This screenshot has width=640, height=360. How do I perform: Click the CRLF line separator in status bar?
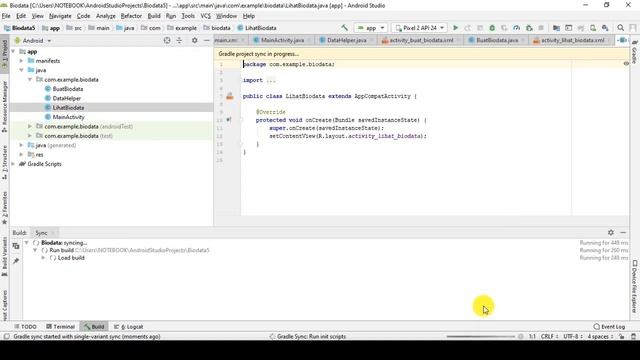click(x=549, y=337)
